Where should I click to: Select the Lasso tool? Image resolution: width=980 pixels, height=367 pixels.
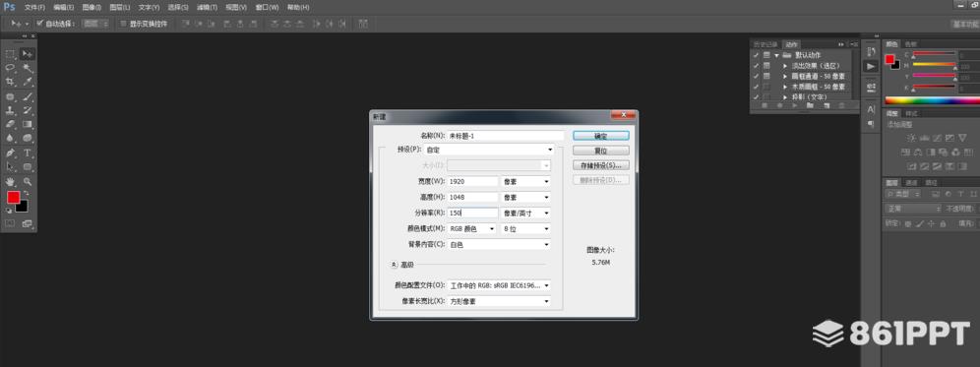coord(11,68)
